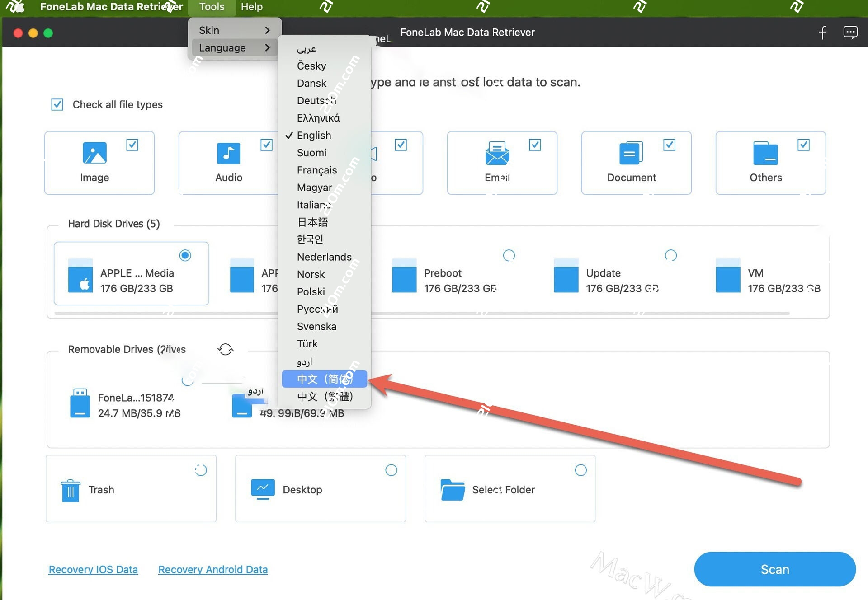
Task: Click the Select Folder icon
Action: pyautogui.click(x=453, y=489)
